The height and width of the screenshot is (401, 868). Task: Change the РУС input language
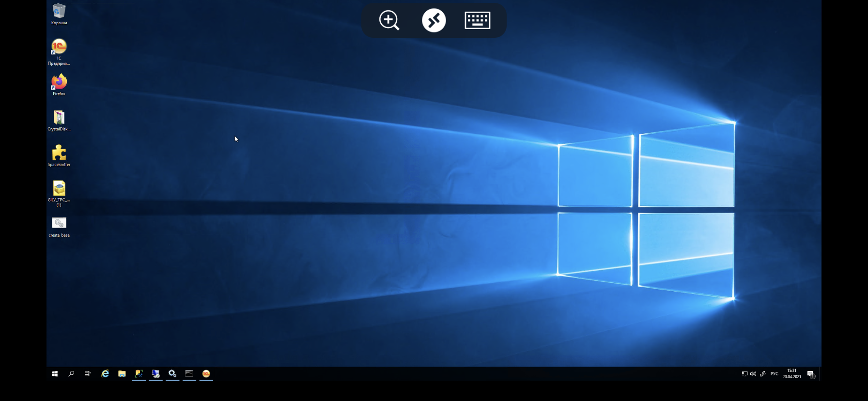click(774, 374)
